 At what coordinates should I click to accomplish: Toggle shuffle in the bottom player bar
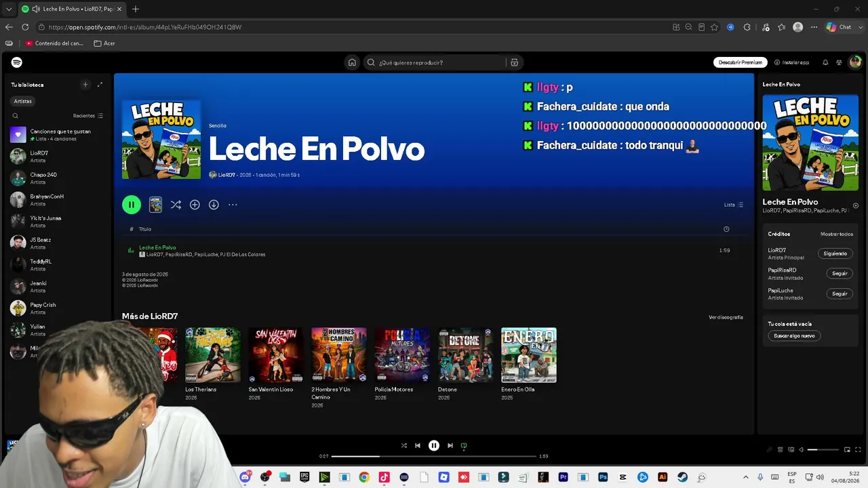tap(404, 445)
